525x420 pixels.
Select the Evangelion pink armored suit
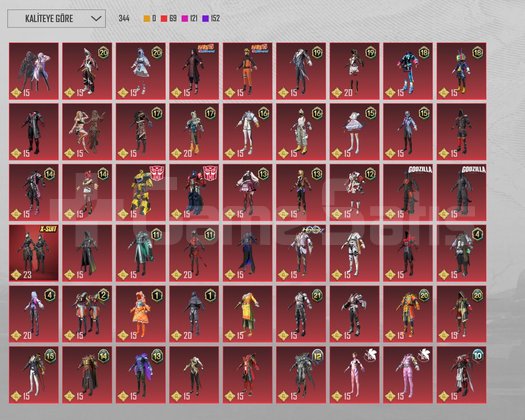click(x=408, y=375)
